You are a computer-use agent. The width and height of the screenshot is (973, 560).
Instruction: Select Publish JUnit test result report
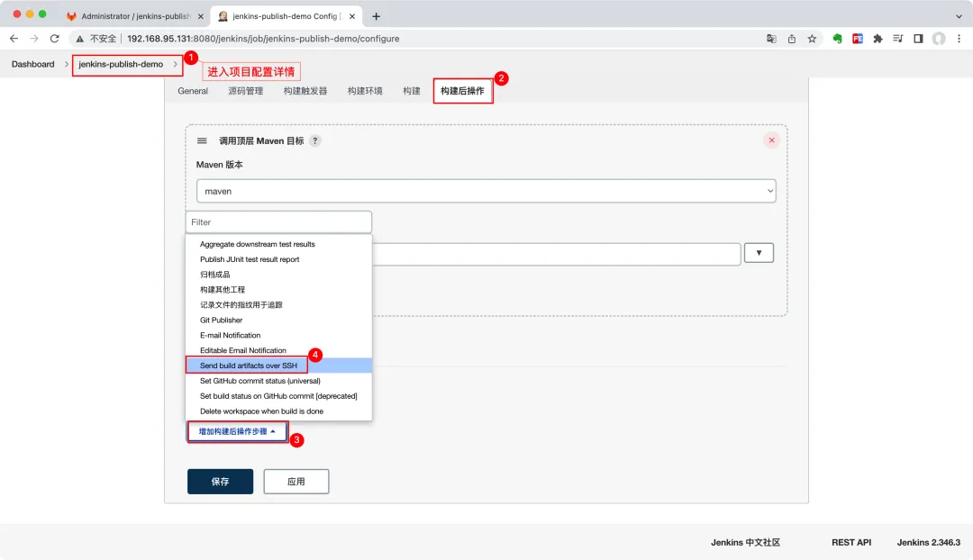[278, 259]
